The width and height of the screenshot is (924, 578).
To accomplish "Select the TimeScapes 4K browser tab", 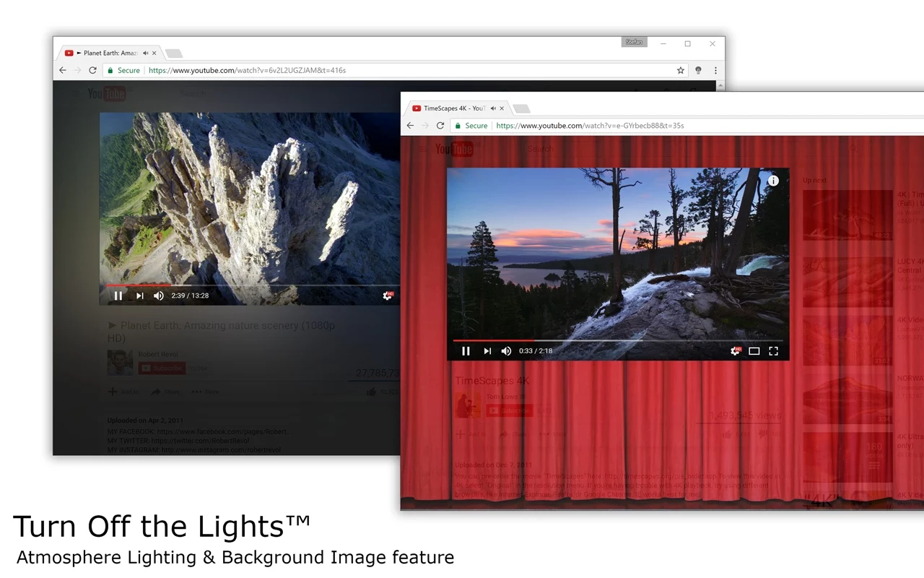I will tap(457, 108).
